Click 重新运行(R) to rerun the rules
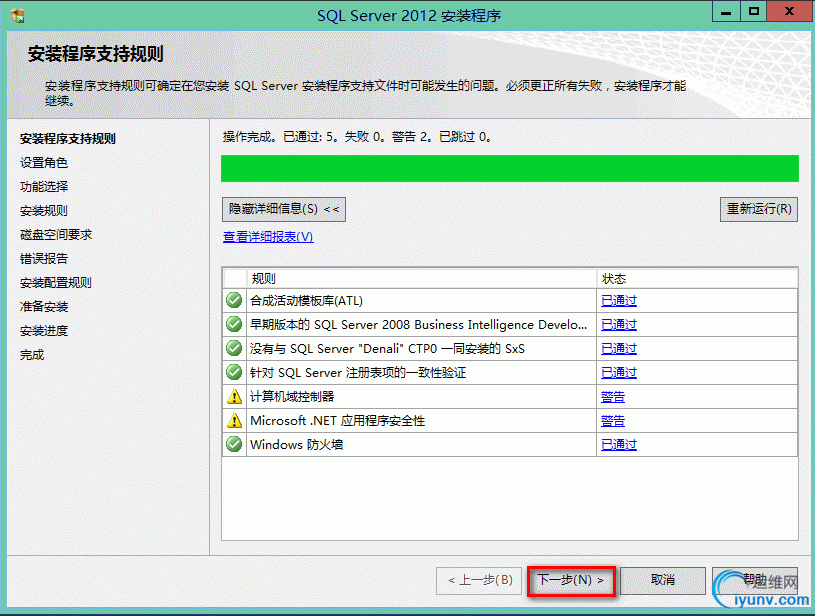This screenshot has height=616, width=815. [x=759, y=209]
